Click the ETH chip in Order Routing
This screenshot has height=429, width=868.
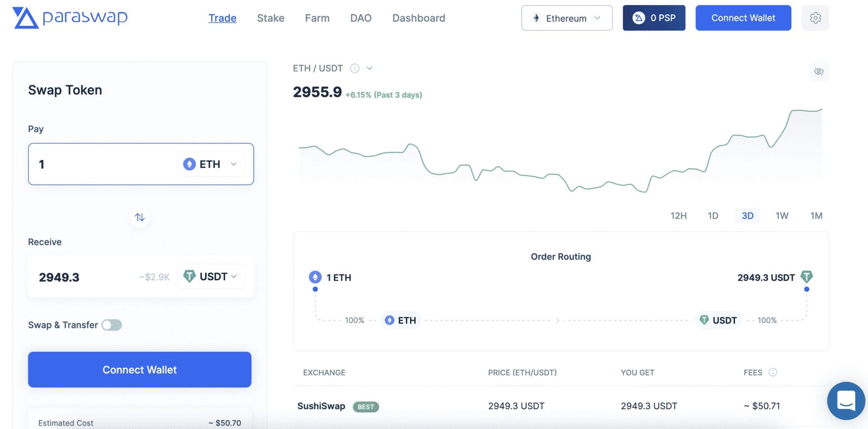(x=401, y=320)
